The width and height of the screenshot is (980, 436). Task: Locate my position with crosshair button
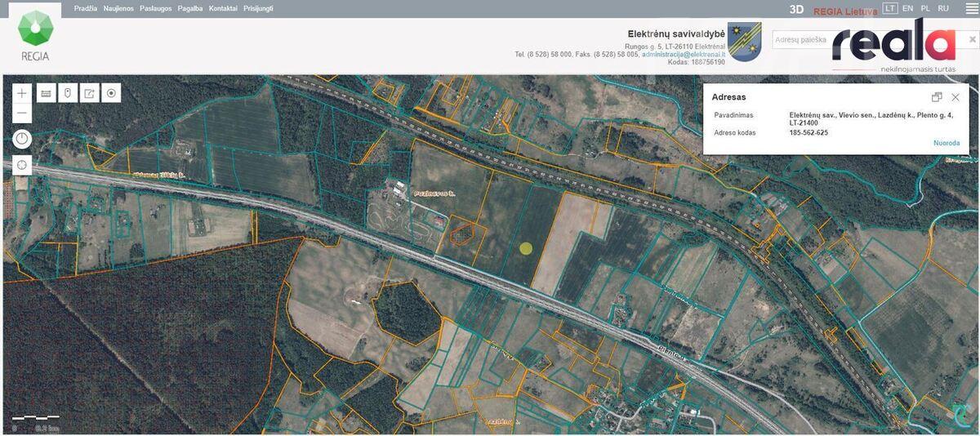[22, 165]
